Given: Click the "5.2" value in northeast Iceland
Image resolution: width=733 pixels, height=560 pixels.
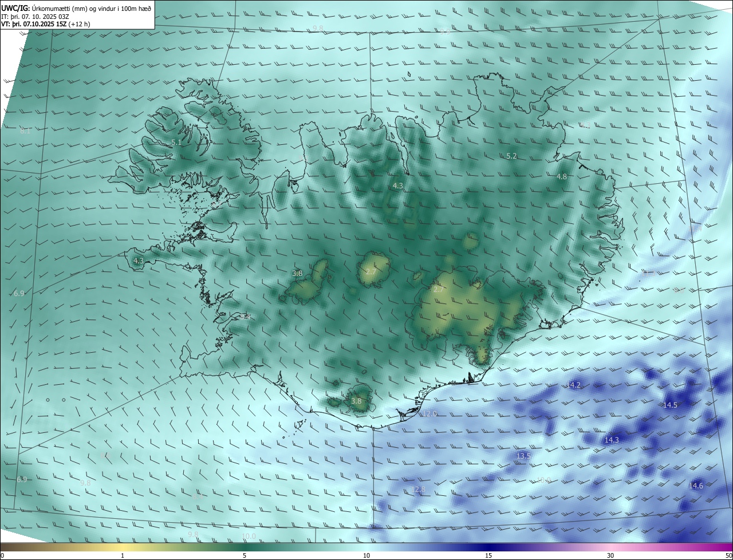Looking at the screenshot, I should [511, 156].
